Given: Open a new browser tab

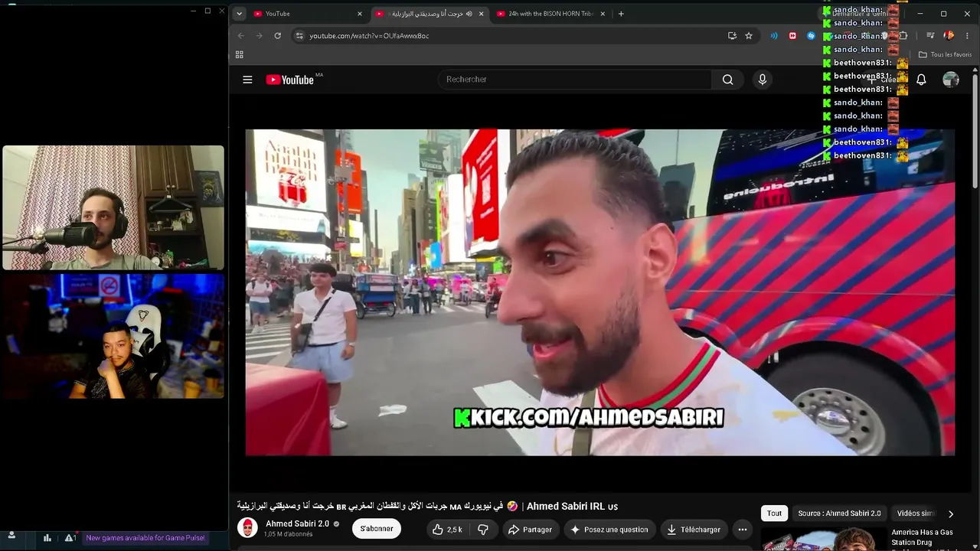Looking at the screenshot, I should click(x=621, y=13).
